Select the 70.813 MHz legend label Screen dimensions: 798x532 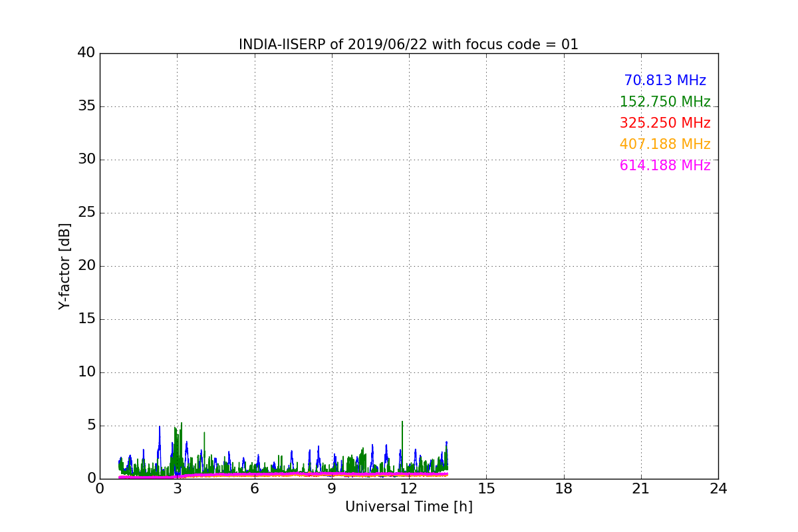click(665, 80)
